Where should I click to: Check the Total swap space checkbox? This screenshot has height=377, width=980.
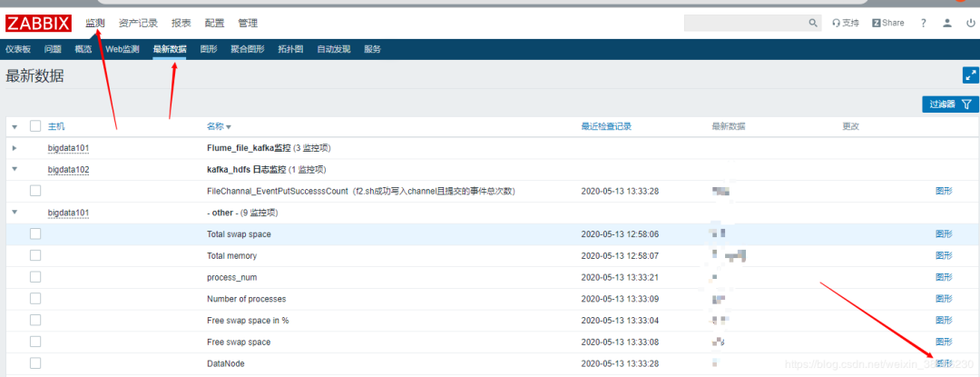coord(35,233)
